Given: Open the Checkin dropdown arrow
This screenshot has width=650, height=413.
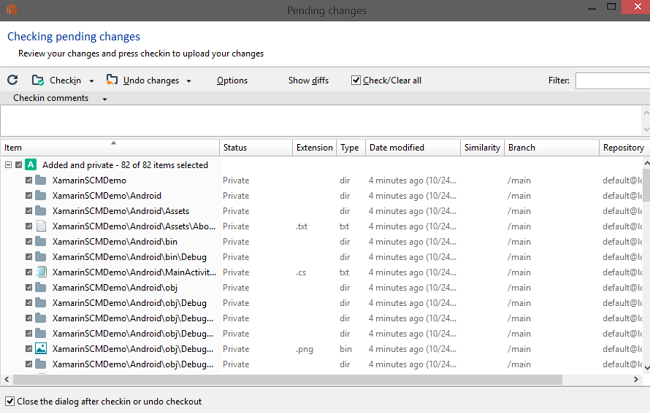Looking at the screenshot, I should coord(92,81).
